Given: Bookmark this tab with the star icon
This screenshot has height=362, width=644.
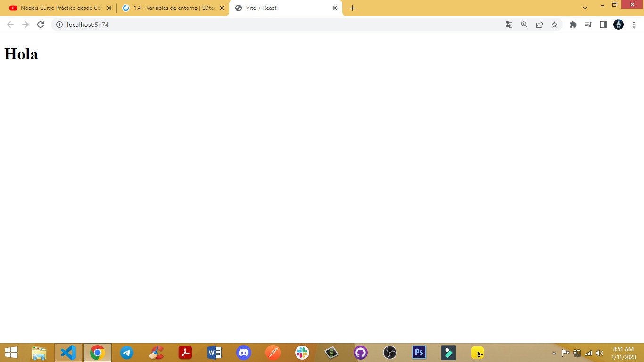Looking at the screenshot, I should pyautogui.click(x=554, y=25).
